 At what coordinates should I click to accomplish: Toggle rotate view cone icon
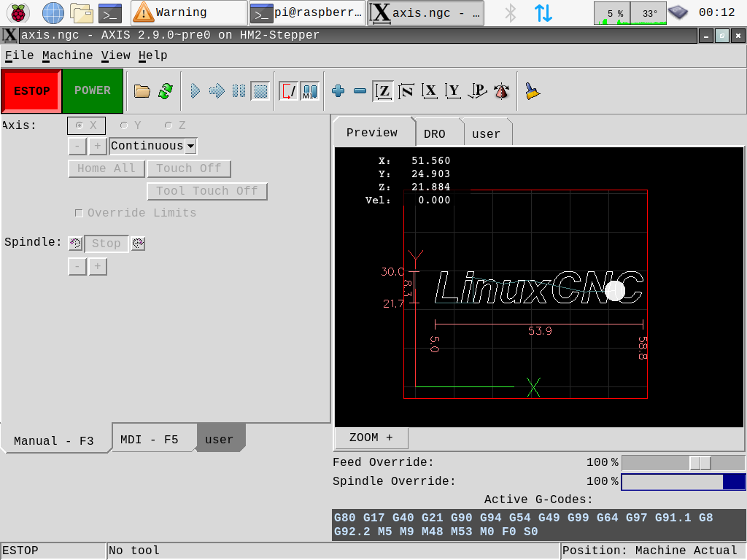click(x=502, y=91)
